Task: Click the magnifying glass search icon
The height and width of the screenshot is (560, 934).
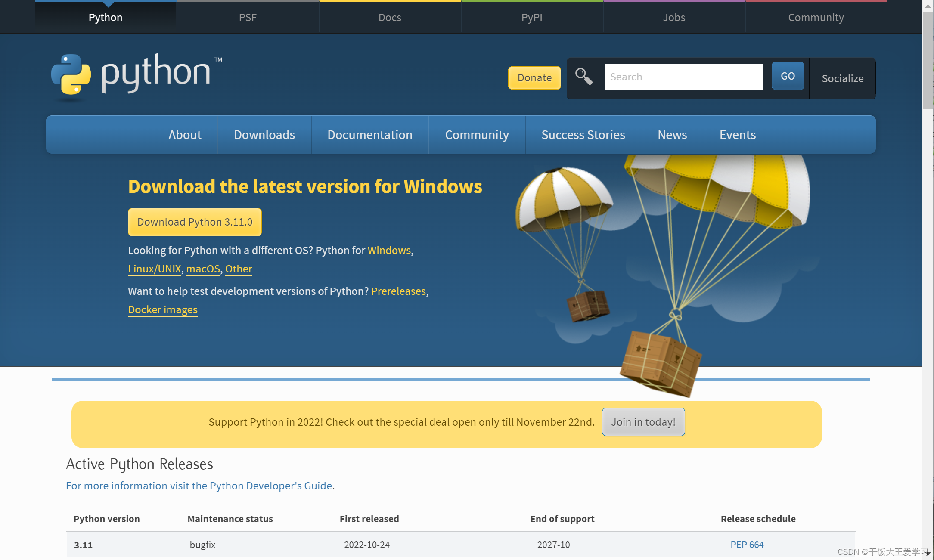Action: (x=583, y=77)
